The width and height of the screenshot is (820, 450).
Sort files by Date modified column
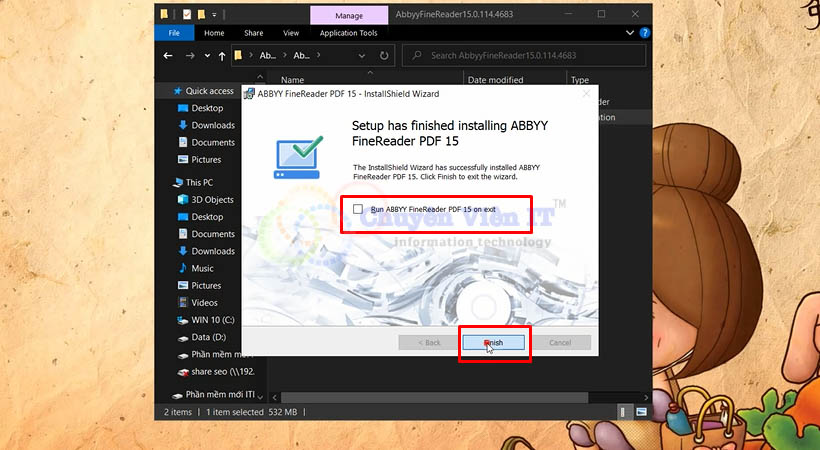tap(495, 80)
